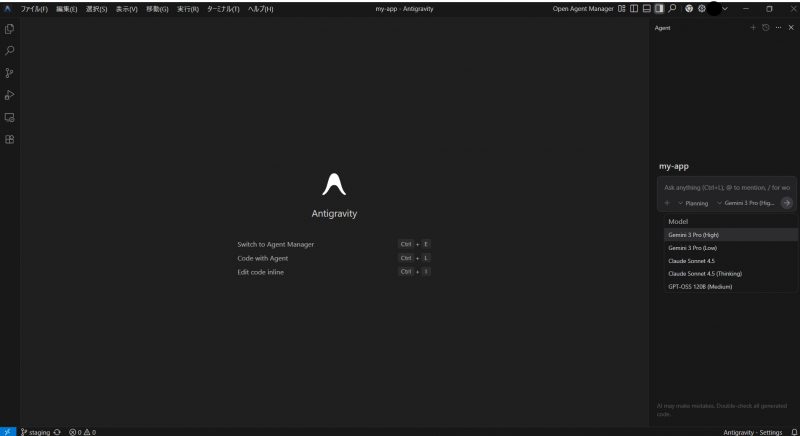Start a new Agent conversation with plus icon

pyautogui.click(x=753, y=28)
